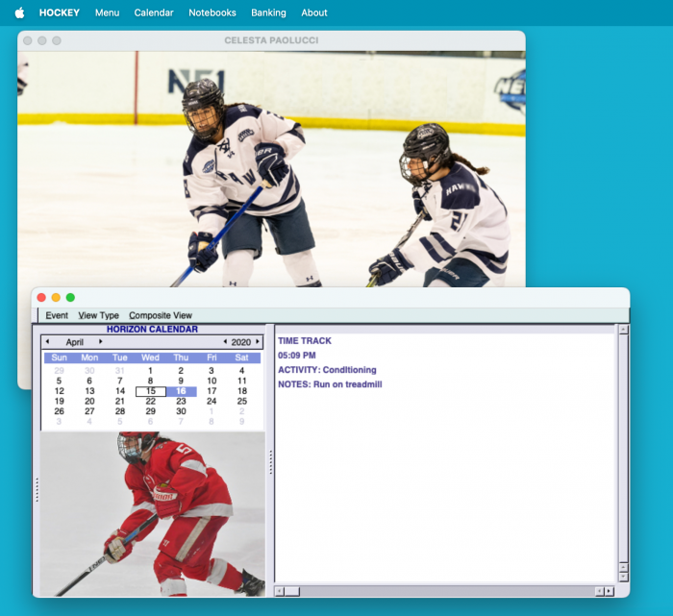Select April 16 on the calendar
The height and width of the screenshot is (616, 673).
tap(181, 391)
